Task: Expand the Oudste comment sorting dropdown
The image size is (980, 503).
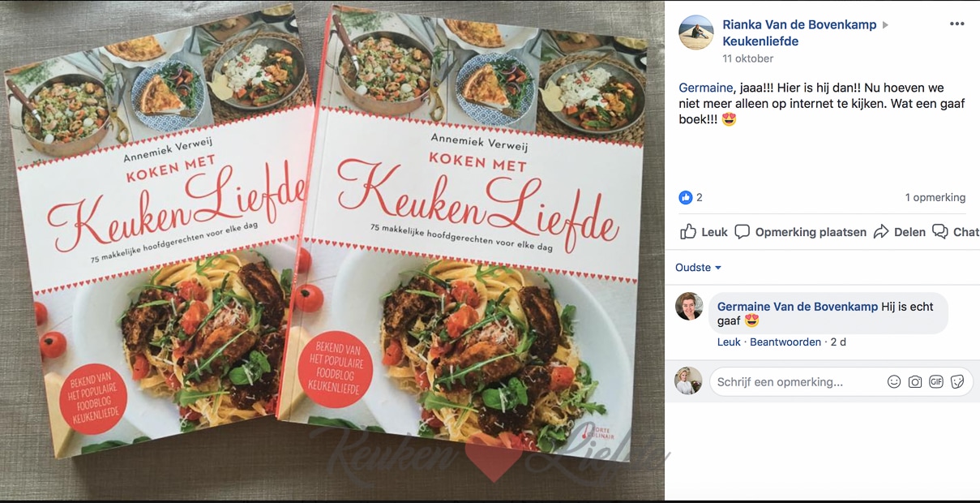Action: pos(698,268)
